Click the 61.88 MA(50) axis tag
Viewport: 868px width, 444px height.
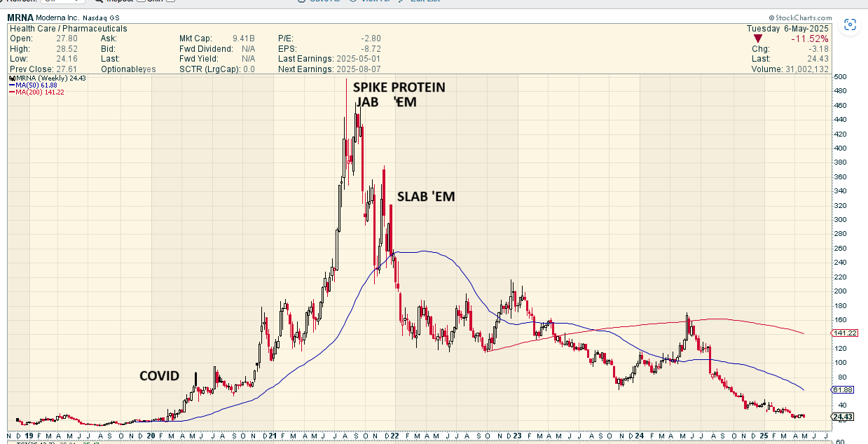pos(842,389)
